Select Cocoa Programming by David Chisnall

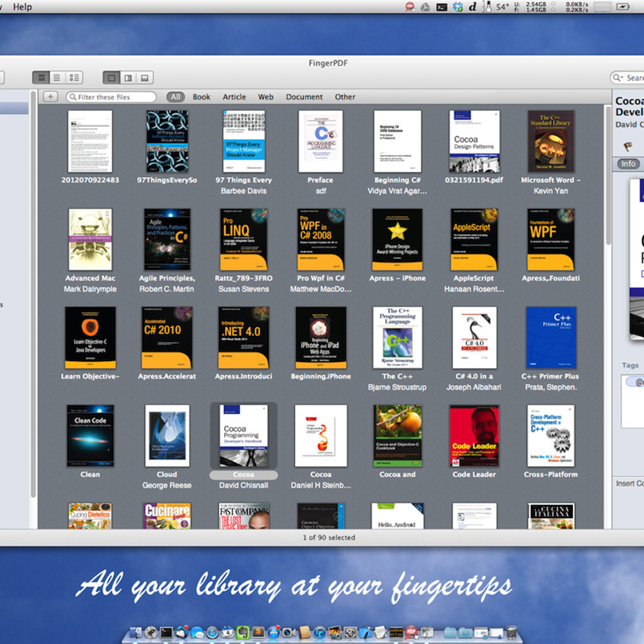tap(244, 435)
